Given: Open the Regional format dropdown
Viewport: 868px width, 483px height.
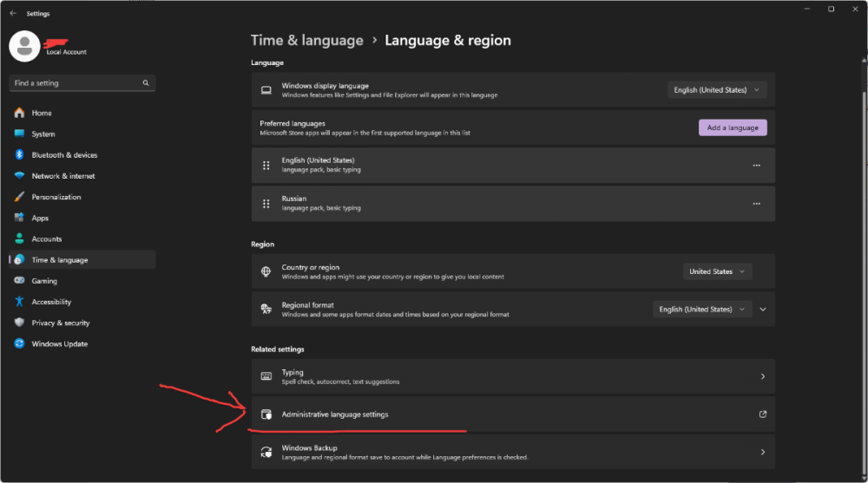Looking at the screenshot, I should (701, 310).
